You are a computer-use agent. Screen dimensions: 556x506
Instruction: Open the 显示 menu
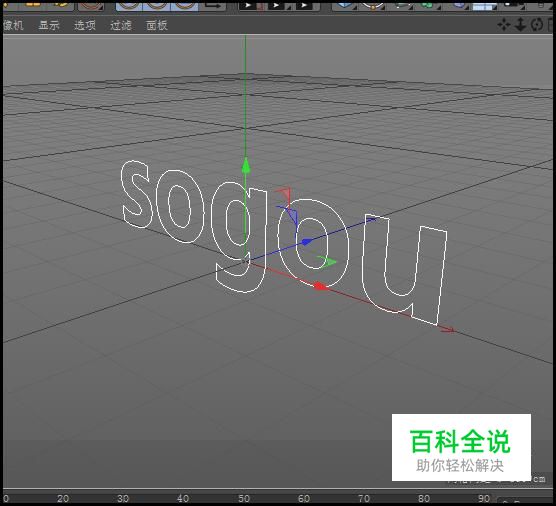pyautogui.click(x=49, y=25)
